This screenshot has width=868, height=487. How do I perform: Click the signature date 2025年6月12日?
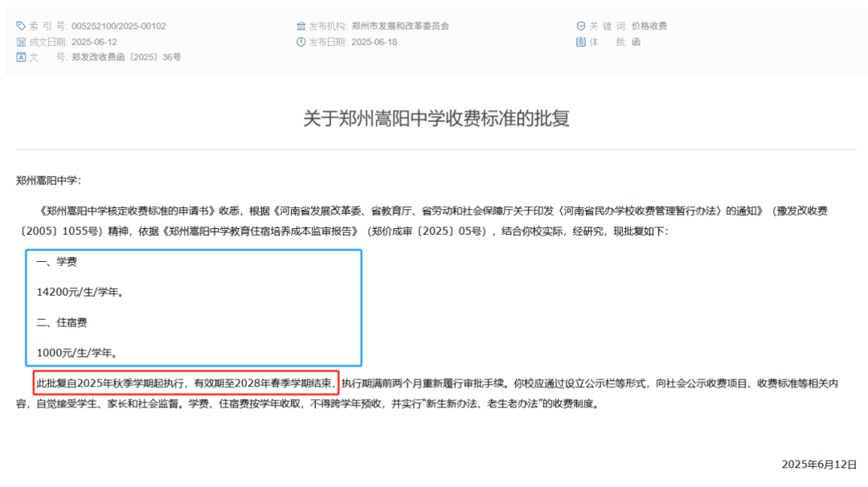819,464
